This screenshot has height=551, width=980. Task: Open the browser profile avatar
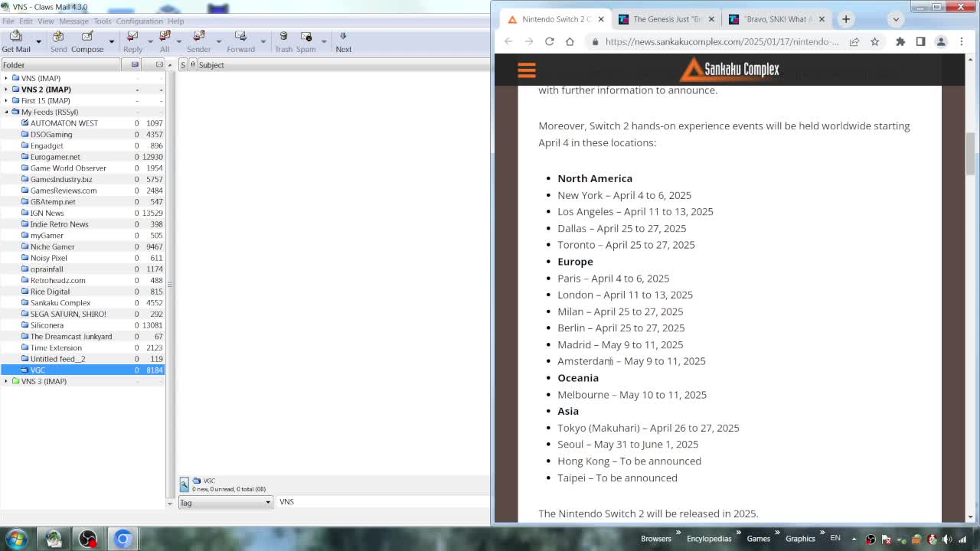(941, 41)
